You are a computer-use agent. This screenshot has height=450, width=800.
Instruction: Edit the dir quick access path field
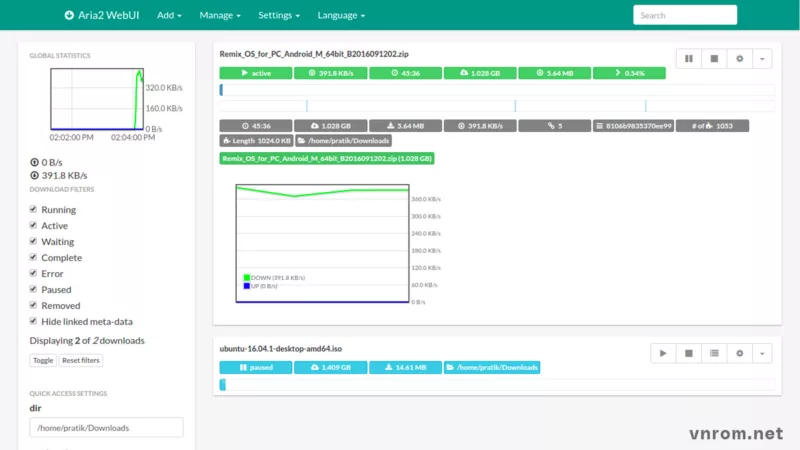coord(106,428)
